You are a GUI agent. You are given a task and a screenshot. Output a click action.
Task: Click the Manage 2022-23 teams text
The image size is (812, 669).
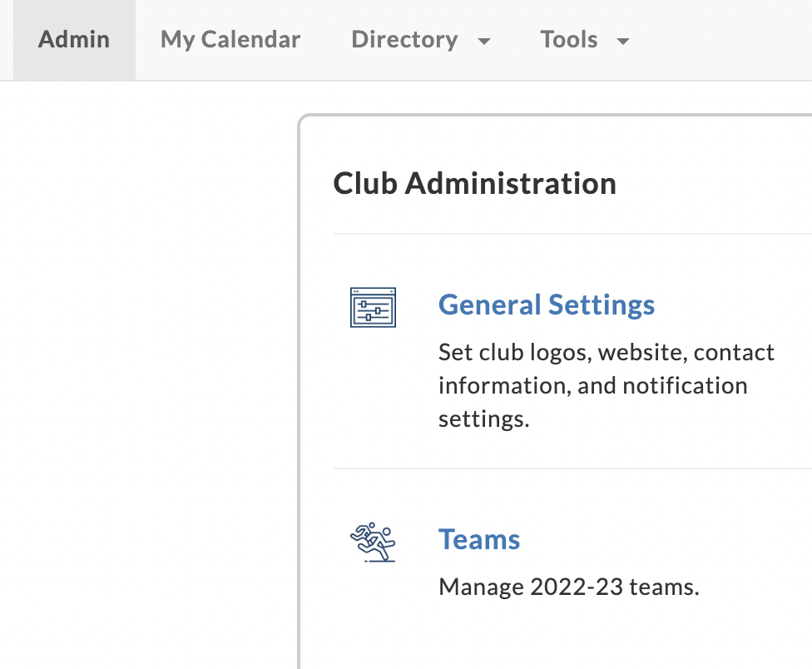pos(568,587)
